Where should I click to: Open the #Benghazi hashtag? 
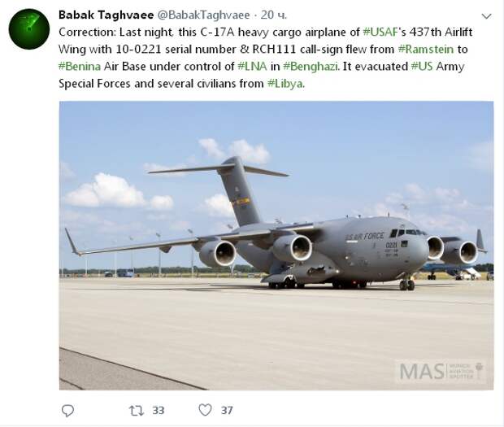[311, 67]
